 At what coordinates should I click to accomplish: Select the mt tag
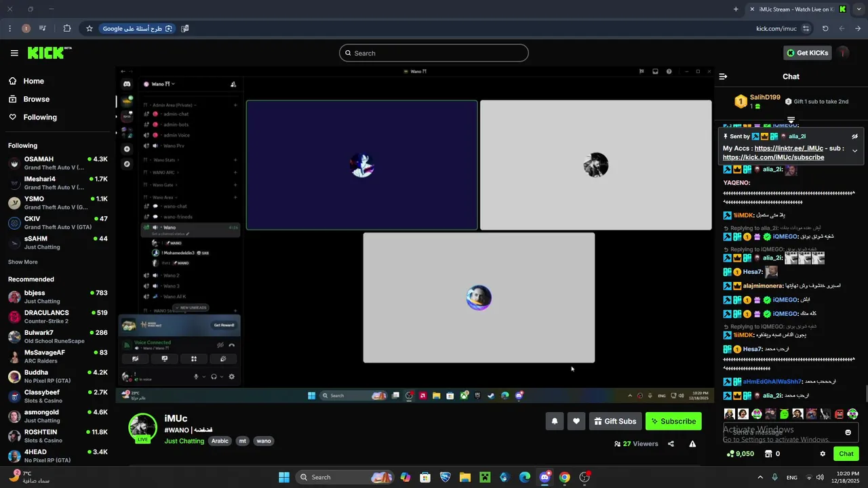[x=242, y=441]
